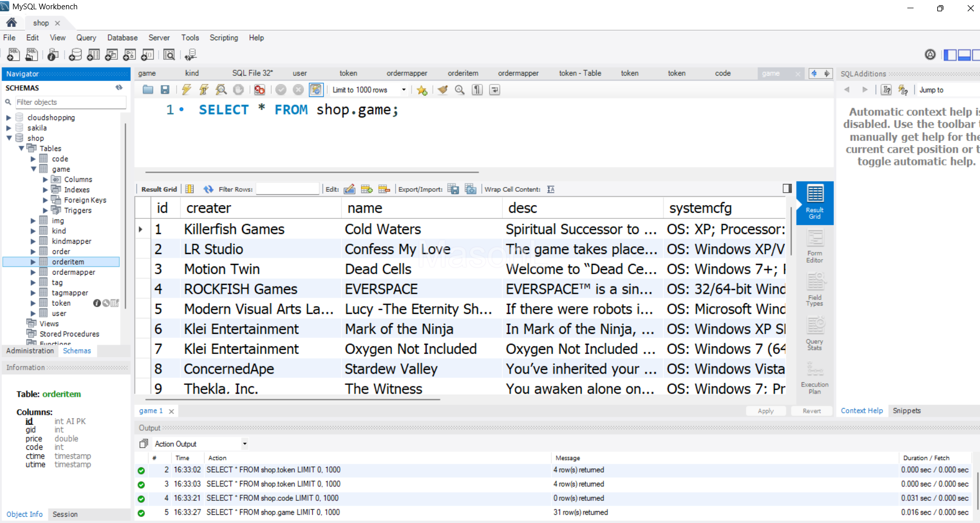Open the Find magnifier in editor toolbar
The image size is (980, 523).
[460, 90]
